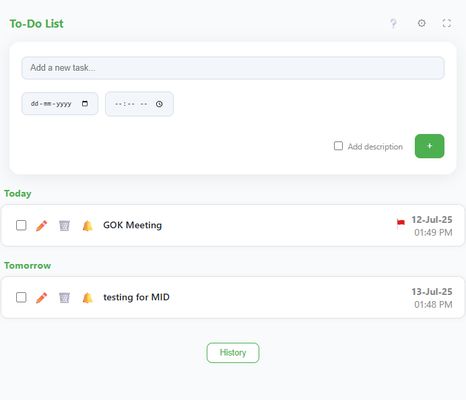
Task: Select the GOK Meeting task title
Action: tap(132, 225)
